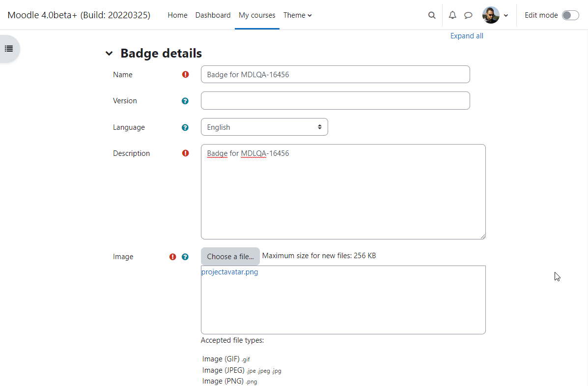Click the image file drop area
Viewport: 588px width, 386px height.
coord(343,300)
